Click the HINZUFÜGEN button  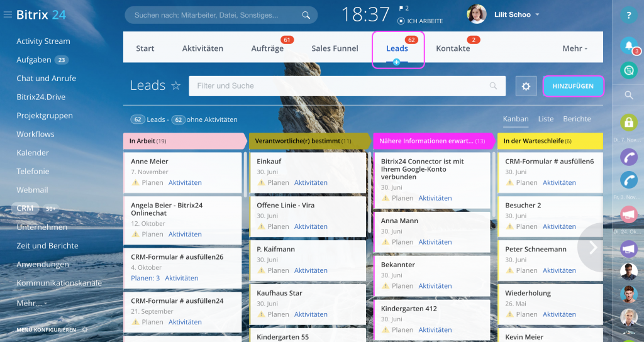tap(573, 86)
